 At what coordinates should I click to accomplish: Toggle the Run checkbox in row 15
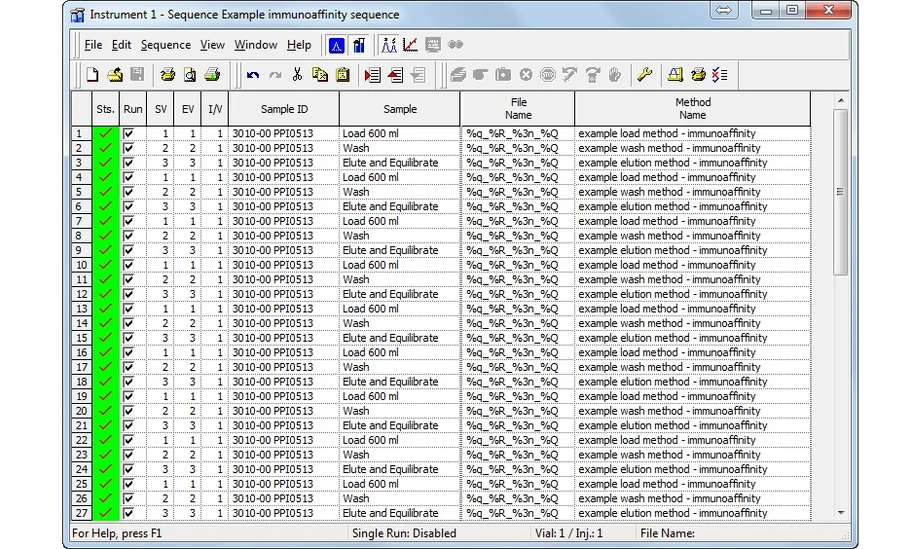[128, 338]
